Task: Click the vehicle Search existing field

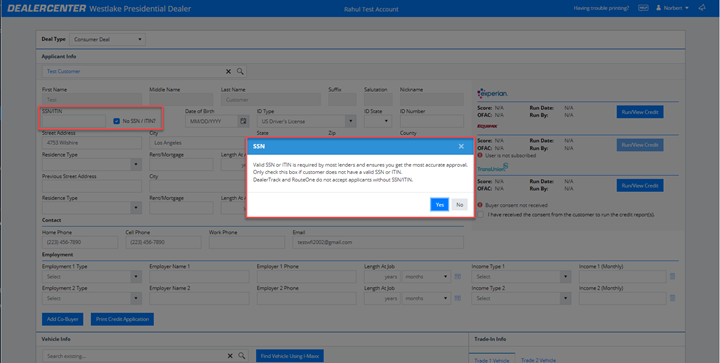Action: (133, 356)
